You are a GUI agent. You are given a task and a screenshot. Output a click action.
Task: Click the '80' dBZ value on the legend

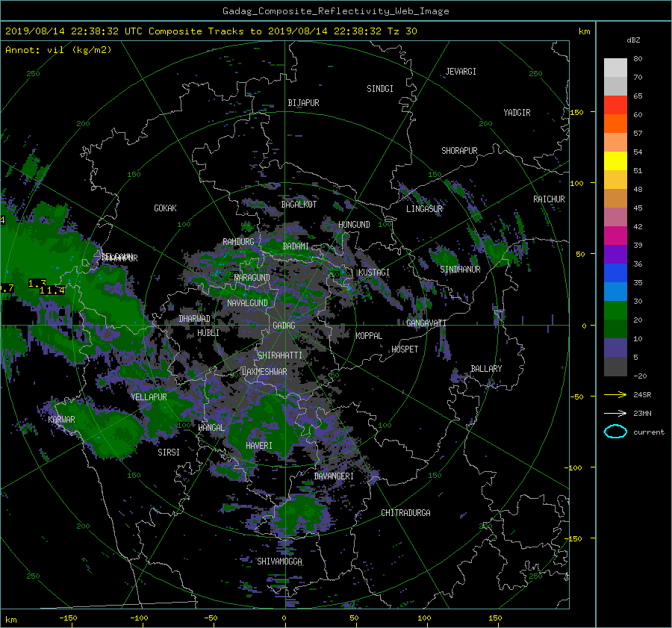[x=638, y=59]
